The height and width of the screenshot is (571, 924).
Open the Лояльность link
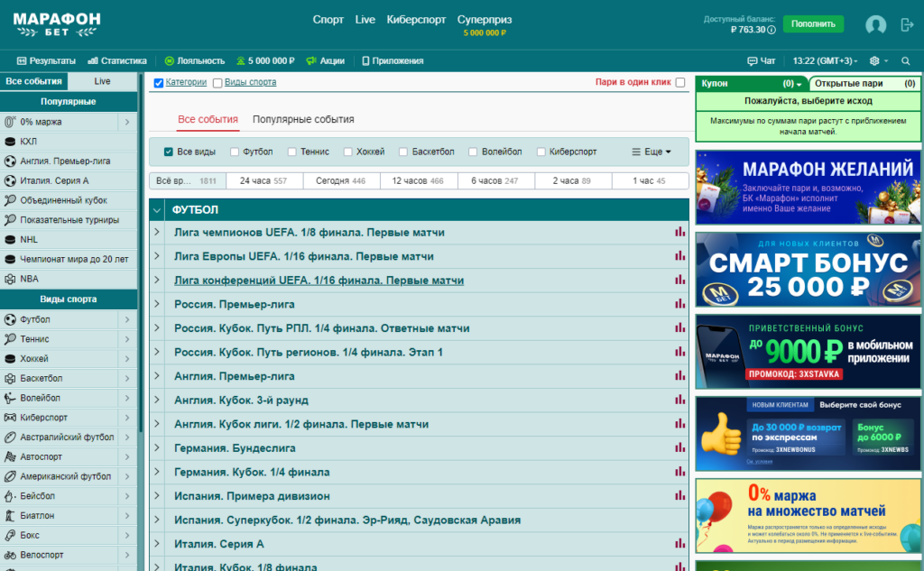pyautogui.click(x=195, y=60)
